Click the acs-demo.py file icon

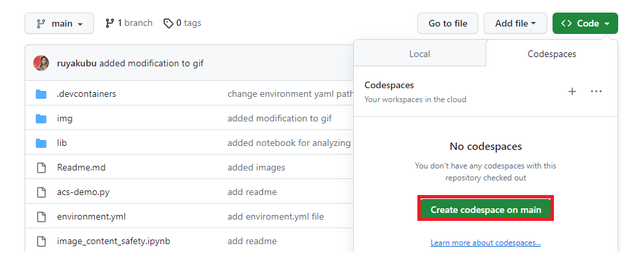tap(41, 192)
